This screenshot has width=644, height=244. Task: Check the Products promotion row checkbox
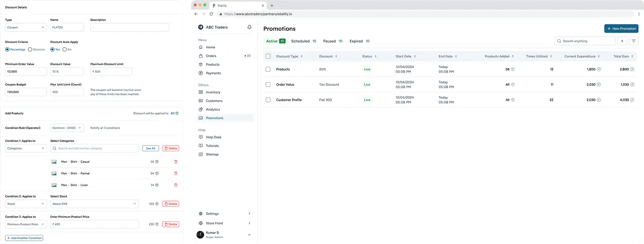pos(268,69)
